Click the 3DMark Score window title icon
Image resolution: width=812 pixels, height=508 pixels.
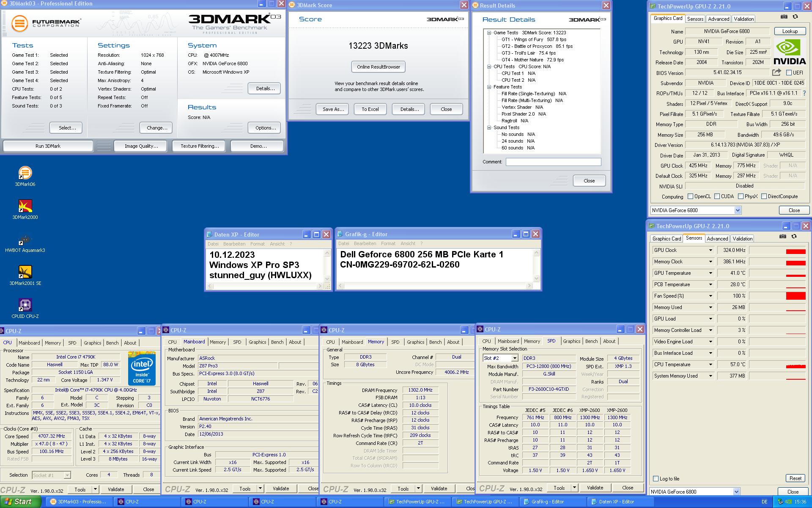(292, 5)
